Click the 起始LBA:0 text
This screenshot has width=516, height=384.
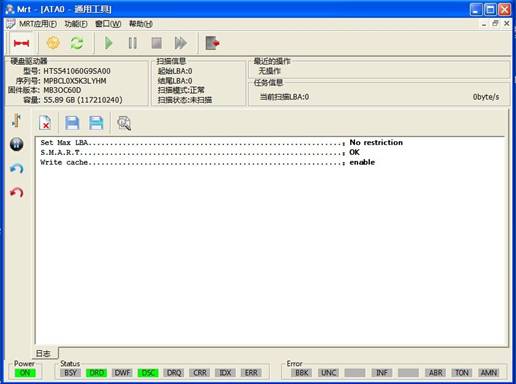(x=175, y=71)
